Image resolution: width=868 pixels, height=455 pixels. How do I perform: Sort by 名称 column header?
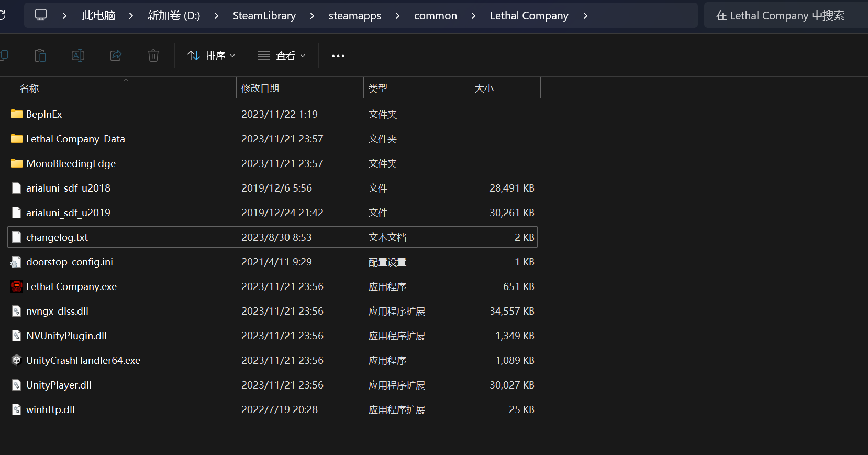pyautogui.click(x=29, y=88)
